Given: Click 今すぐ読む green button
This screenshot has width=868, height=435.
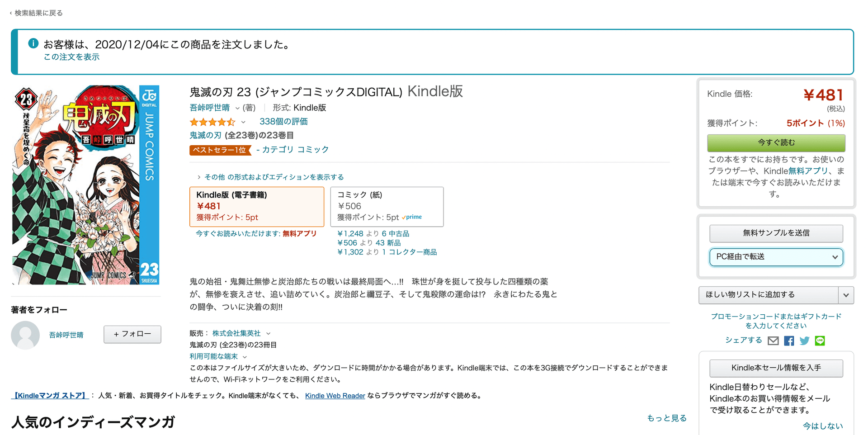Looking at the screenshot, I should [776, 143].
